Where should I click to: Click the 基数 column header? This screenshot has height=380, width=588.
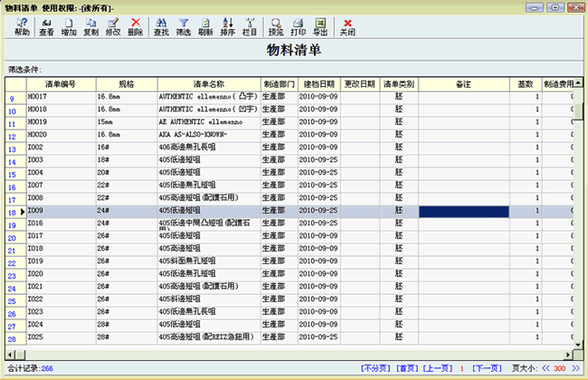[526, 84]
